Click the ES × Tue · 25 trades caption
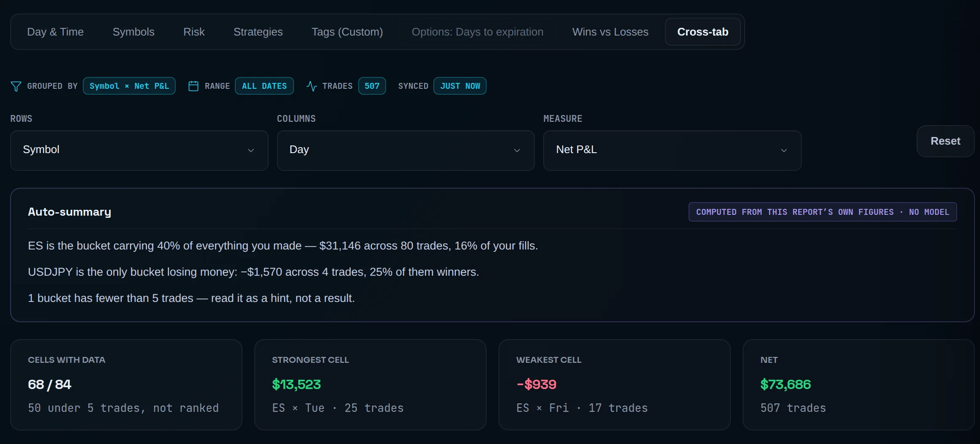Viewport: 980px width, 444px height. click(338, 408)
